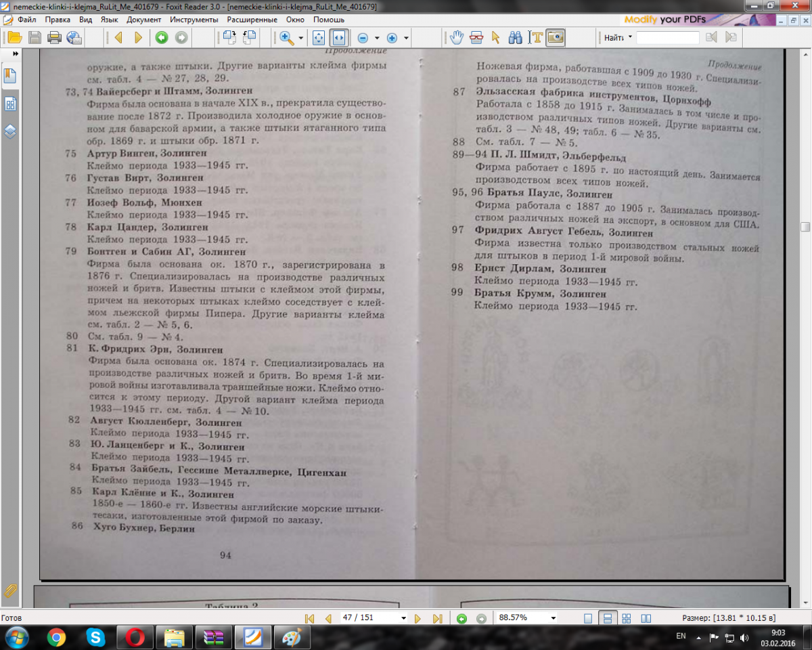The height and width of the screenshot is (650, 812).
Task: Open Google Chrome from the taskbar
Action: tap(56, 637)
